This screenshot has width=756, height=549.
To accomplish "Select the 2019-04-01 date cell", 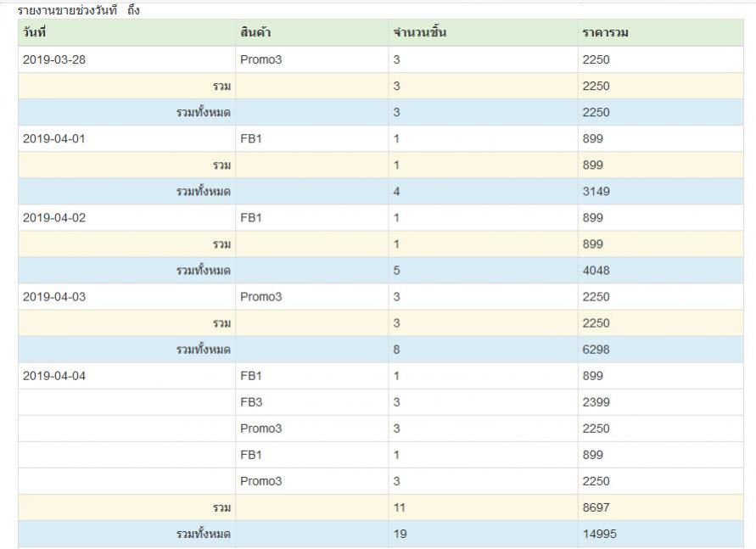I will point(54,138).
